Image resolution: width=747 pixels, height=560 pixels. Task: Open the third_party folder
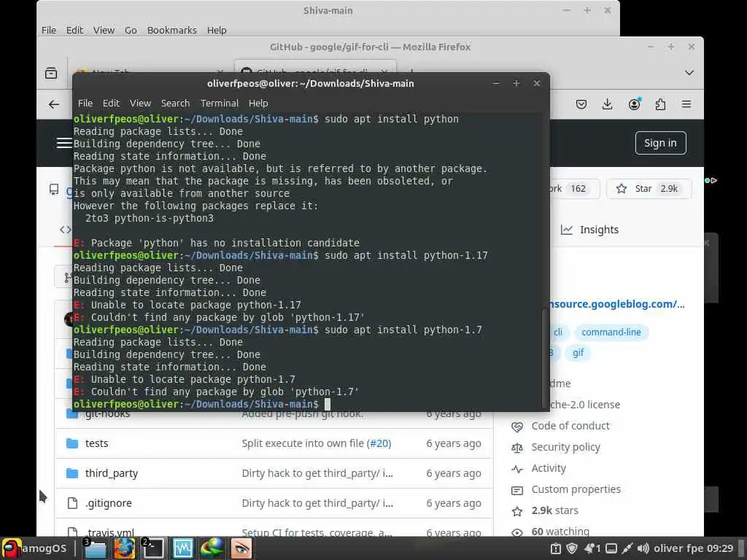[x=112, y=473]
